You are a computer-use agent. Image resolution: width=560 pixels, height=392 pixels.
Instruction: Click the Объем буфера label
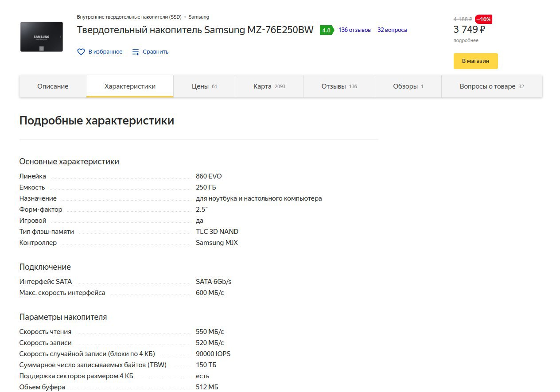(42, 387)
